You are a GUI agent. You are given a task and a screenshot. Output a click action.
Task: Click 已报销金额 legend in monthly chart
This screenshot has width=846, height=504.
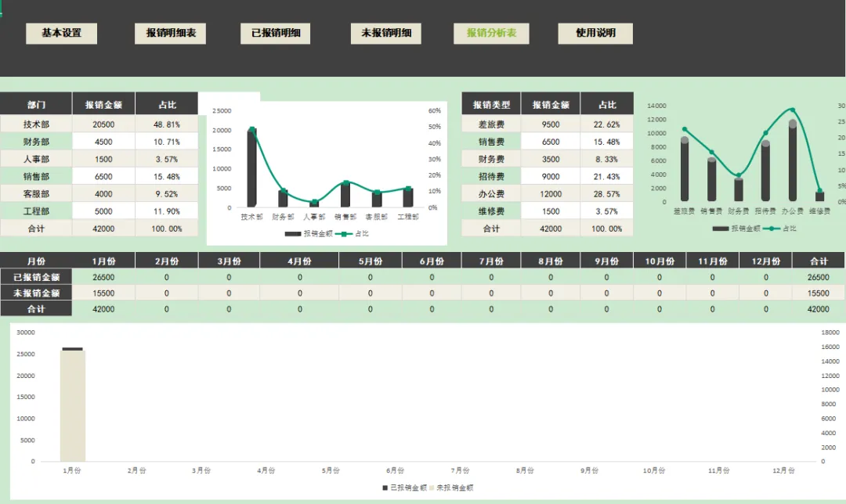(404, 488)
